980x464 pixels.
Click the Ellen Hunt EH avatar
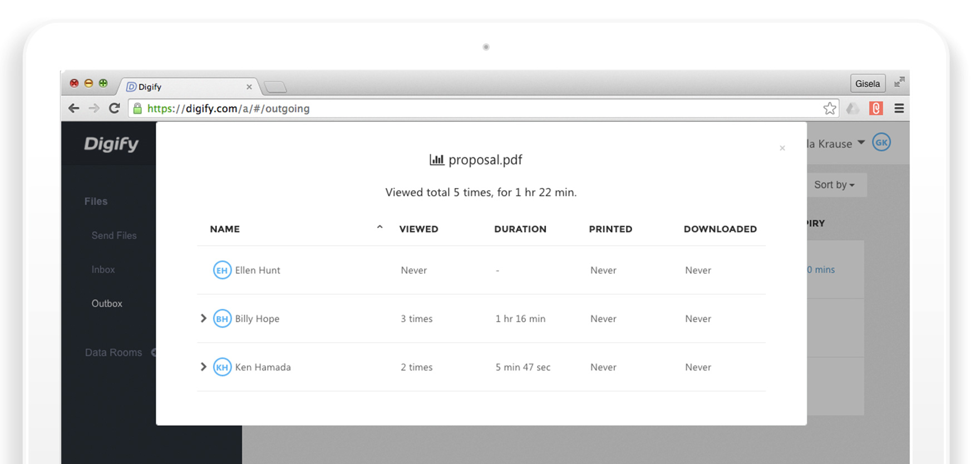click(222, 270)
